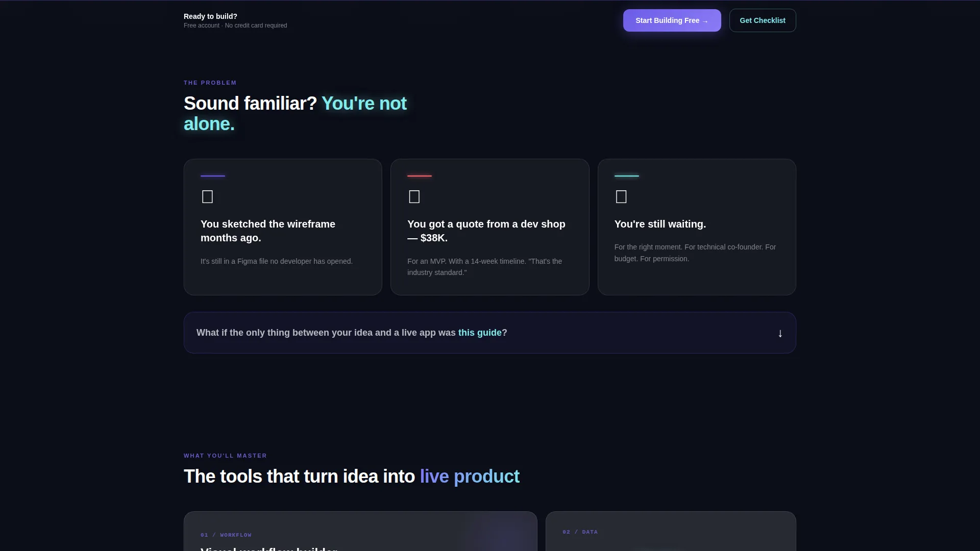Click the 'Sound familiar? You're not alone.' heading
Viewport: 980px width, 551px height.
[x=295, y=114]
